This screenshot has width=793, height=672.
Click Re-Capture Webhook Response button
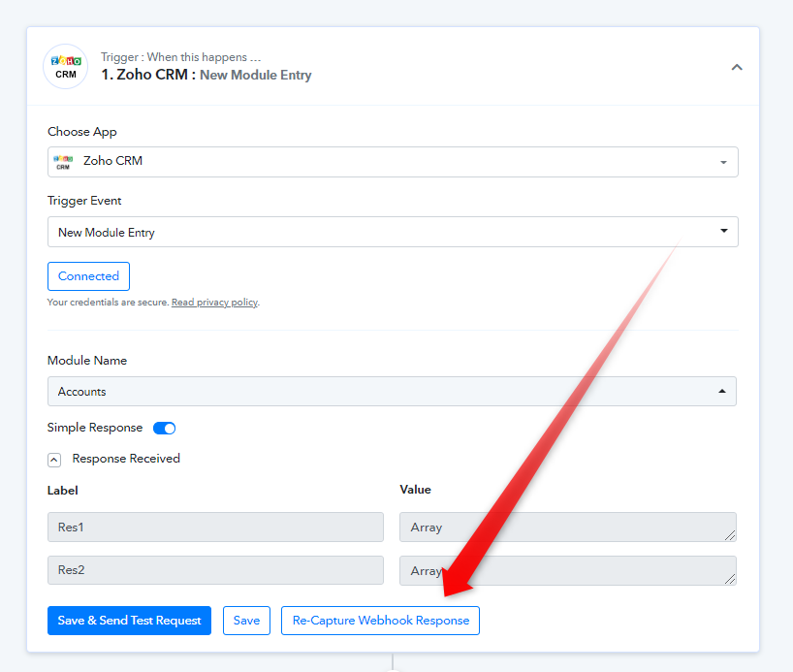coord(380,621)
